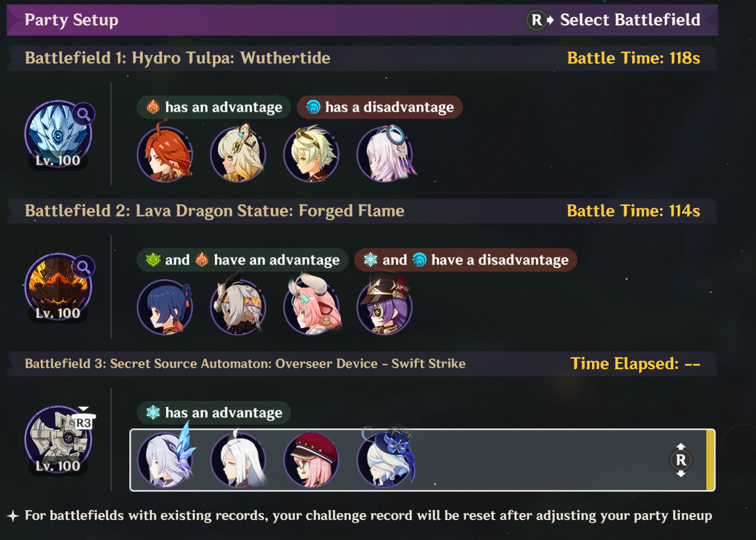This screenshot has height=540, width=756.
Task: Click the long white-haired character in Battlefield 3
Action: (x=238, y=460)
